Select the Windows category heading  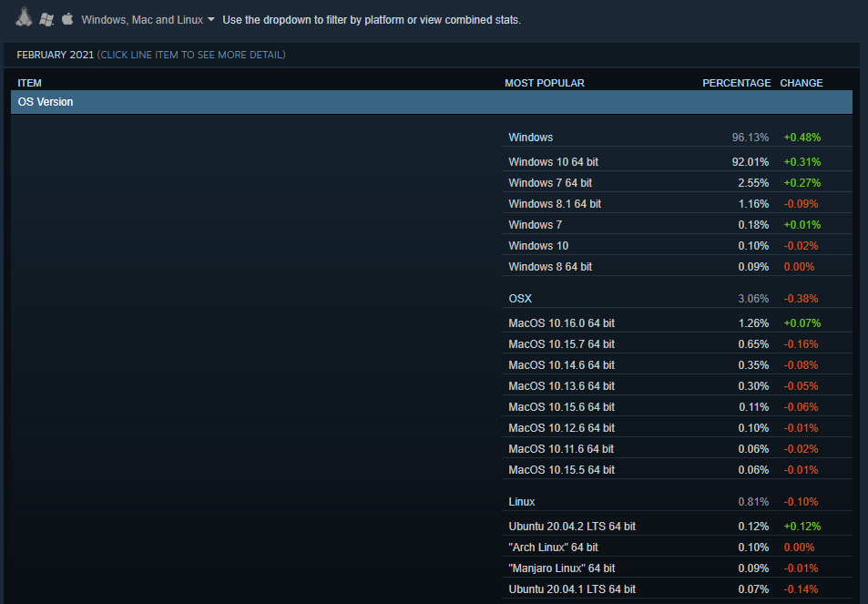[x=530, y=138]
